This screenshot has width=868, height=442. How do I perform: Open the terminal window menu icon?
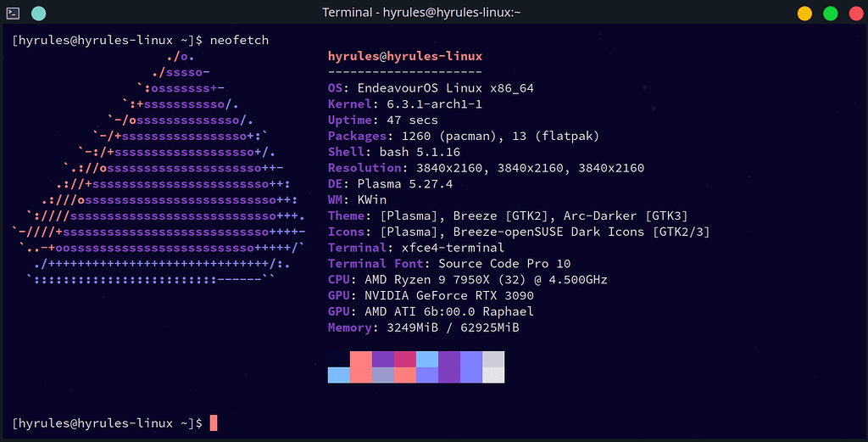(13, 13)
